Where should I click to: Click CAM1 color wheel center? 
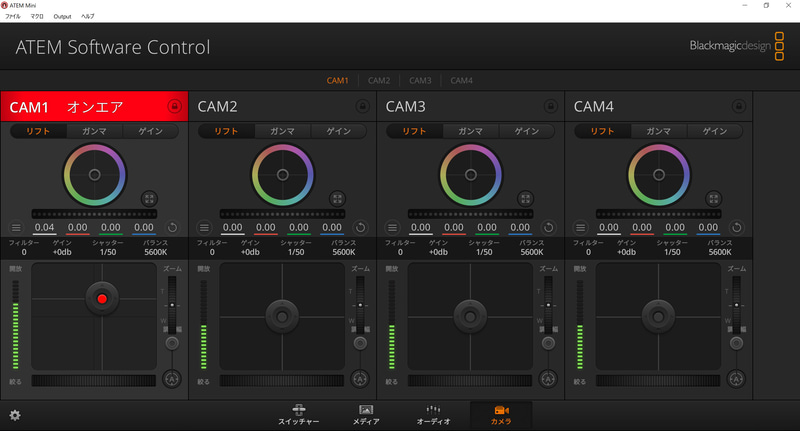(94, 175)
